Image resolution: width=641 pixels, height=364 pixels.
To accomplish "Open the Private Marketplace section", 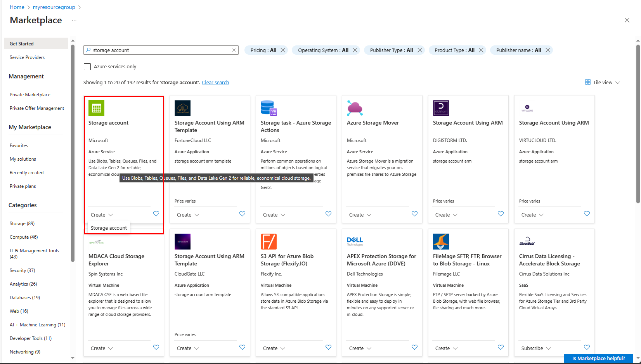I will (x=29, y=94).
